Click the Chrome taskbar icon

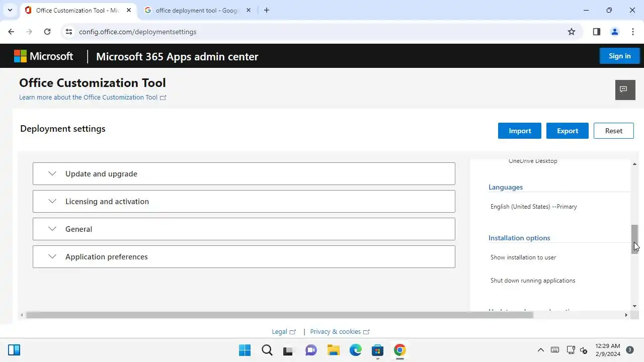tap(399, 350)
